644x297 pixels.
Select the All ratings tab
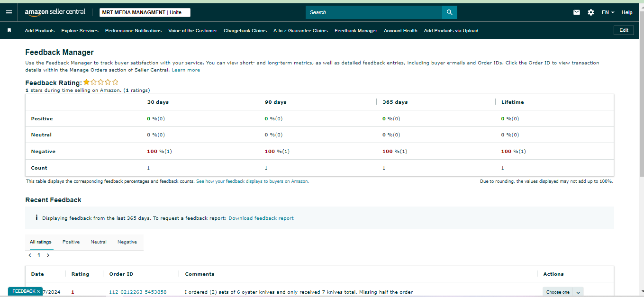[41, 242]
